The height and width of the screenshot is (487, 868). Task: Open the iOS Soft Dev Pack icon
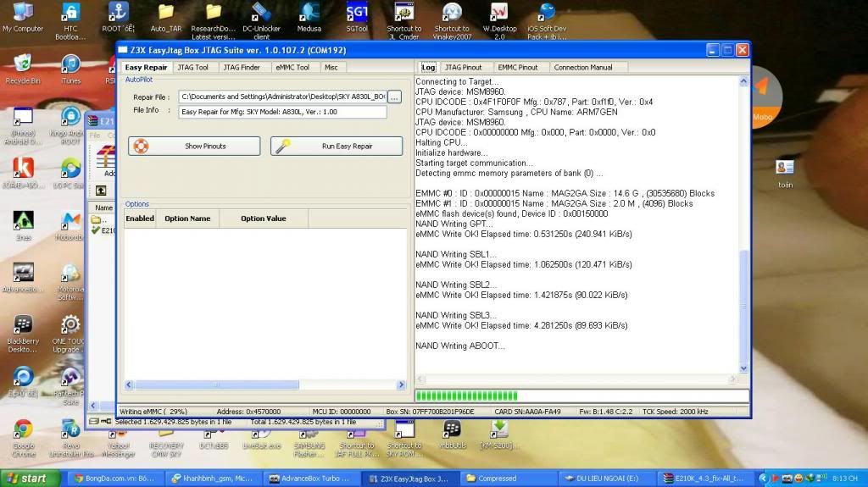[547, 20]
